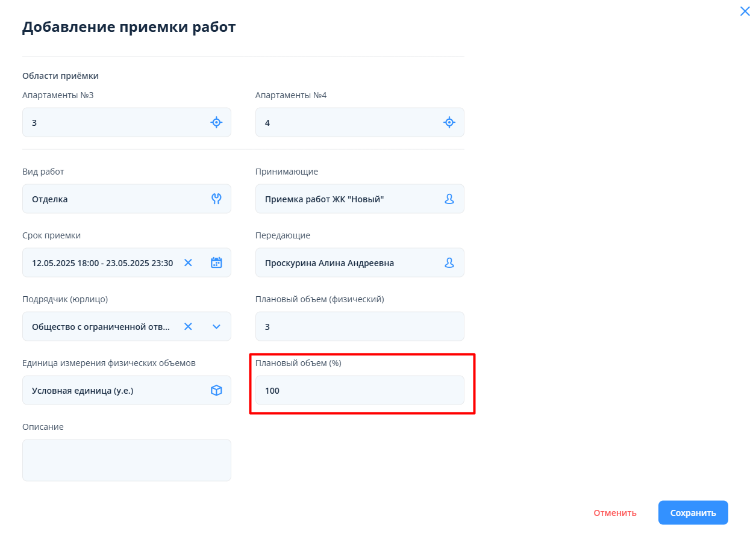Click wrench icon in Вид работ field
756x534 pixels.
point(216,199)
